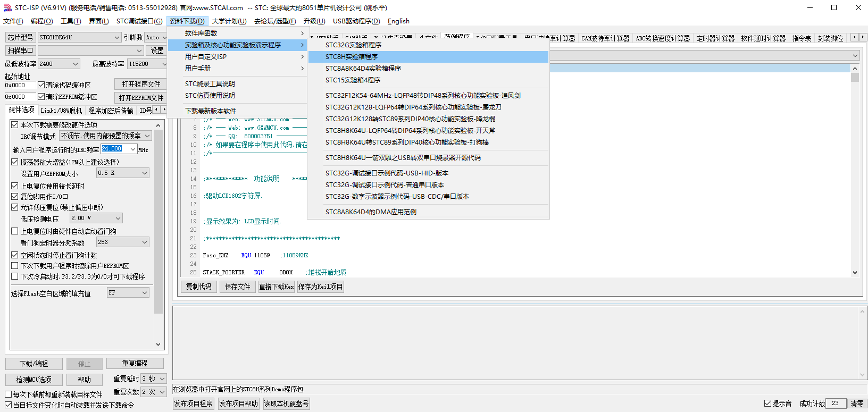
Task: Open English menu
Action: click(x=398, y=21)
